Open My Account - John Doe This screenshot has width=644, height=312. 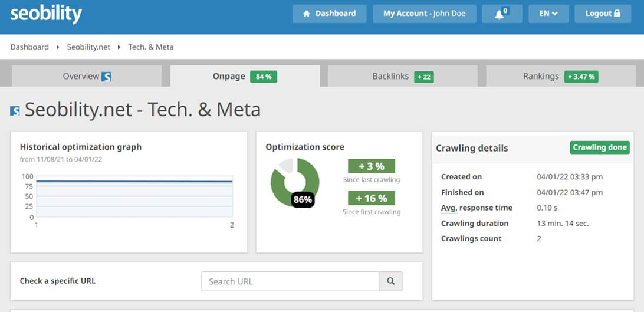click(x=424, y=14)
